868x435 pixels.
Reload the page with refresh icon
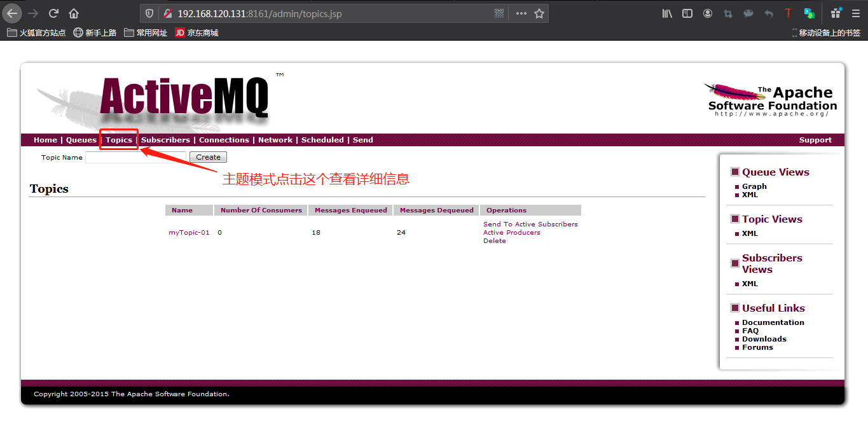pos(53,13)
